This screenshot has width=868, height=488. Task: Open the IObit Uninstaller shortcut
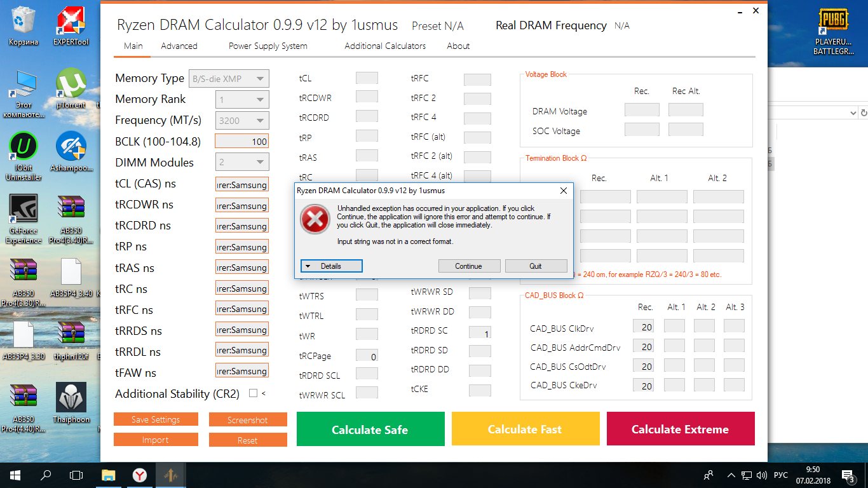pos(24,156)
